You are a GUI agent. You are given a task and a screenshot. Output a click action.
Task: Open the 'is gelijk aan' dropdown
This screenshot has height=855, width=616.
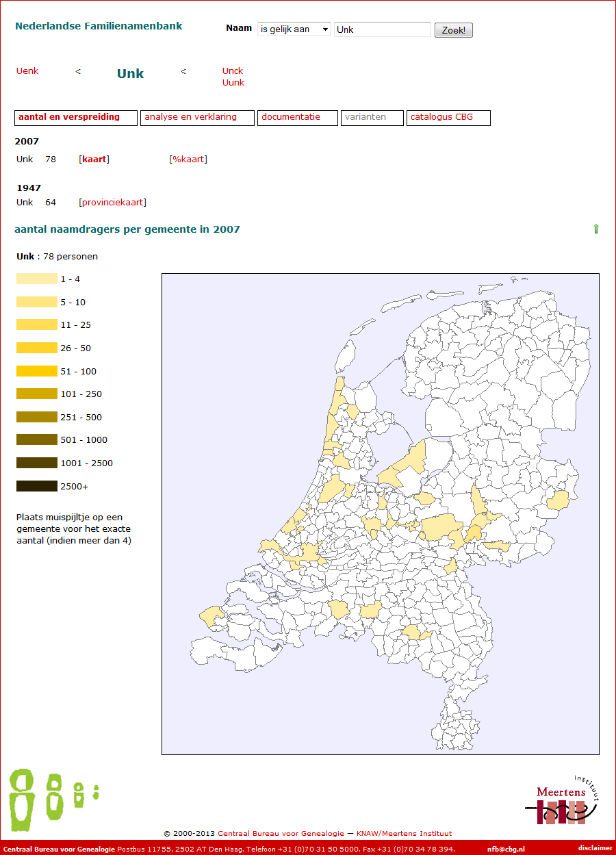(294, 29)
